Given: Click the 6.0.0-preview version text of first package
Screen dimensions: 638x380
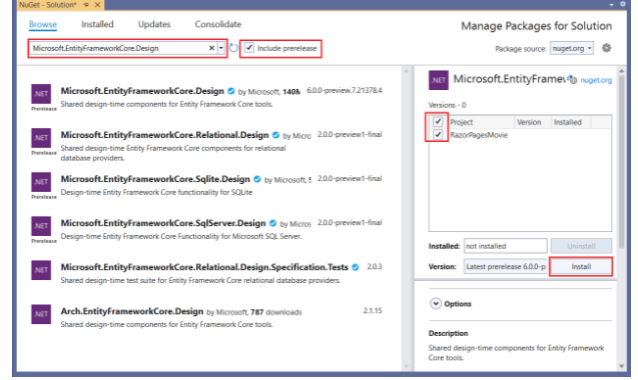Looking at the screenshot, I should click(344, 90).
